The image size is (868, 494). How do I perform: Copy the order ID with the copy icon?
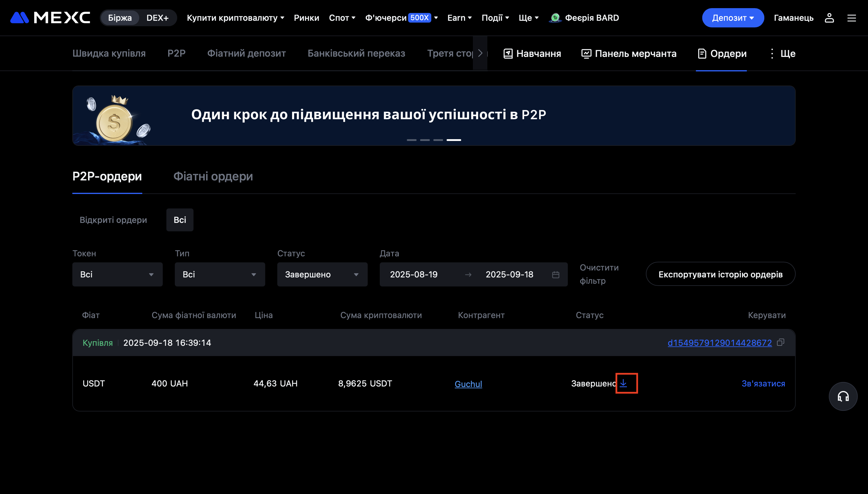pyautogui.click(x=780, y=342)
